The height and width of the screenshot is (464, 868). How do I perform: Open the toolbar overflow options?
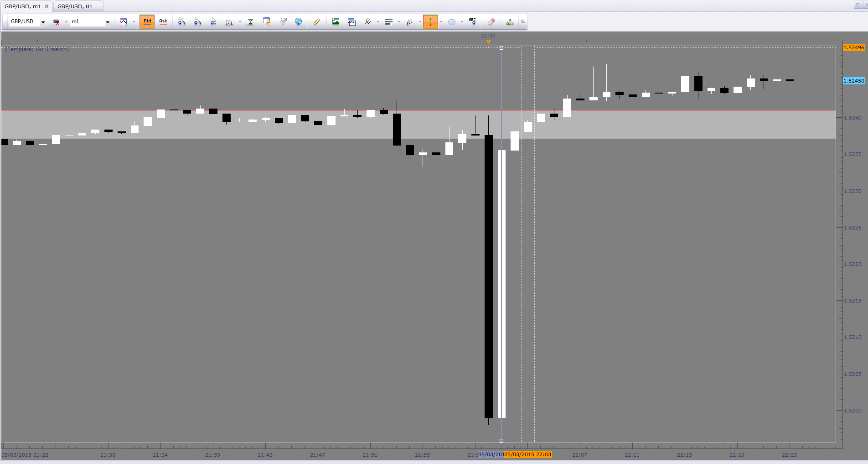523,22
